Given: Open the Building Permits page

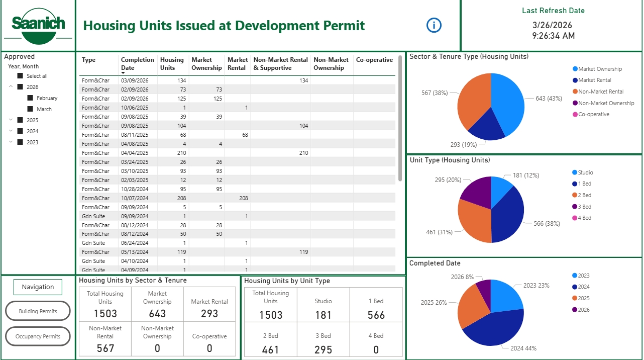Looking at the screenshot, I should coord(38,311).
